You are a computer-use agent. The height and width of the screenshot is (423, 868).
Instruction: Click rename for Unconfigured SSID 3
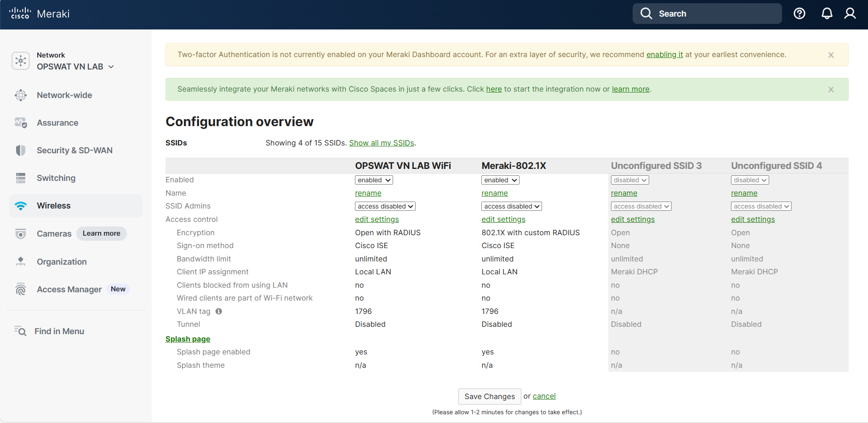coord(624,193)
